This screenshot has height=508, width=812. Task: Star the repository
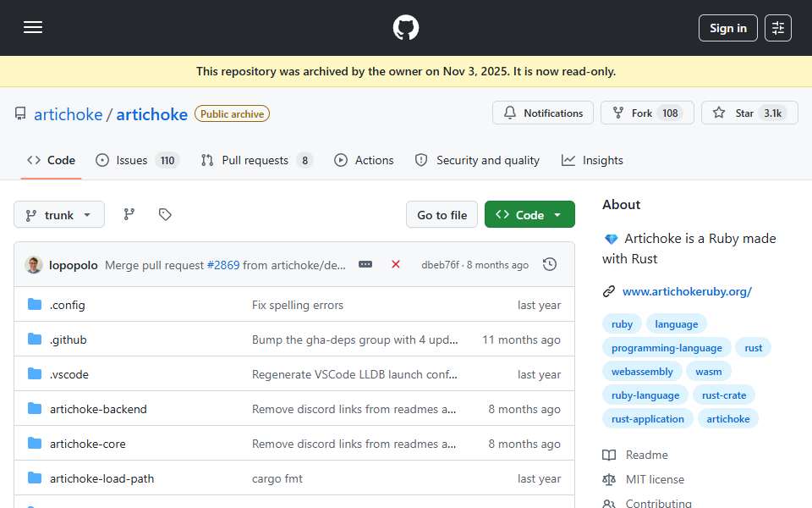click(749, 113)
